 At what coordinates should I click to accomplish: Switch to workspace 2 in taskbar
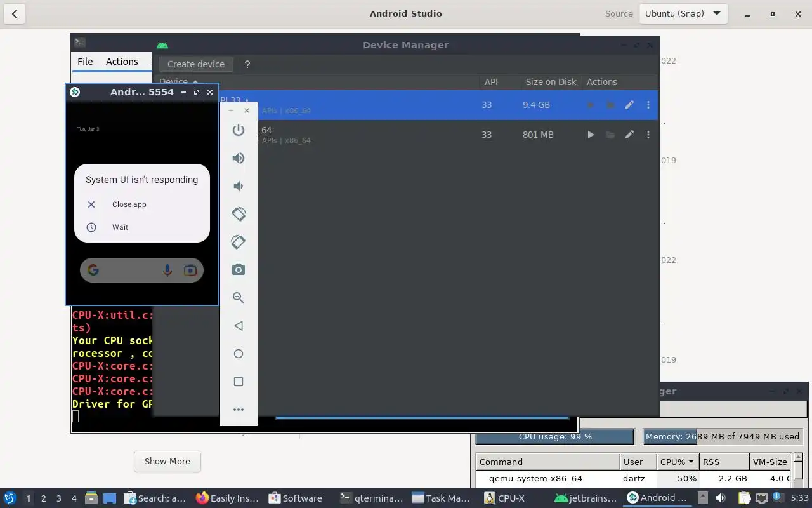click(43, 498)
